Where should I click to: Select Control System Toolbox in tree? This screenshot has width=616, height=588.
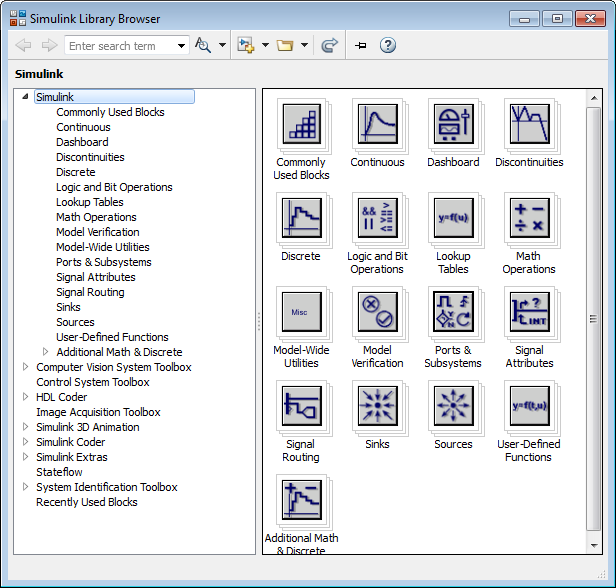coord(93,382)
